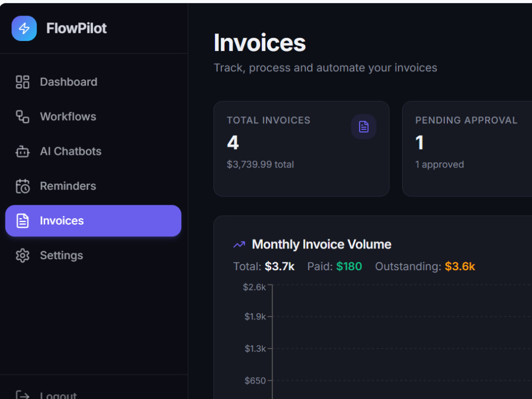The height and width of the screenshot is (399, 532).
Task: Click the Total $3.7k value
Action: point(280,267)
